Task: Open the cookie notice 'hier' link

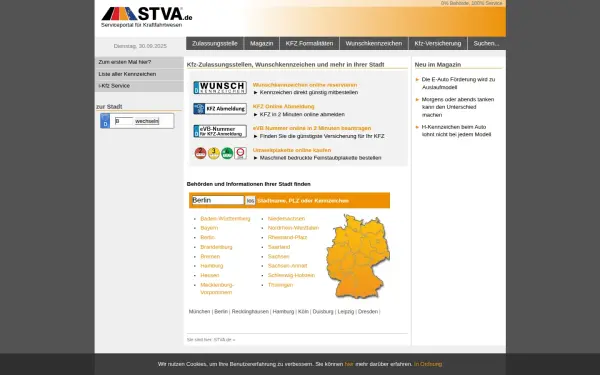Action: [349, 364]
